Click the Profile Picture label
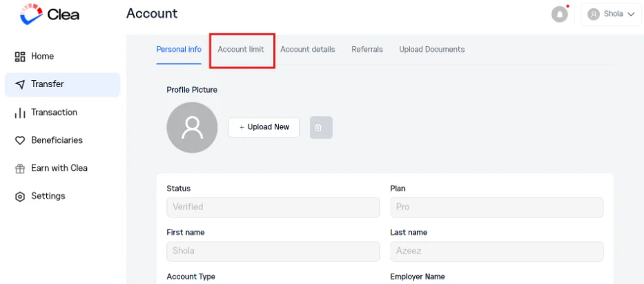This screenshot has width=644, height=284. pyautogui.click(x=192, y=90)
